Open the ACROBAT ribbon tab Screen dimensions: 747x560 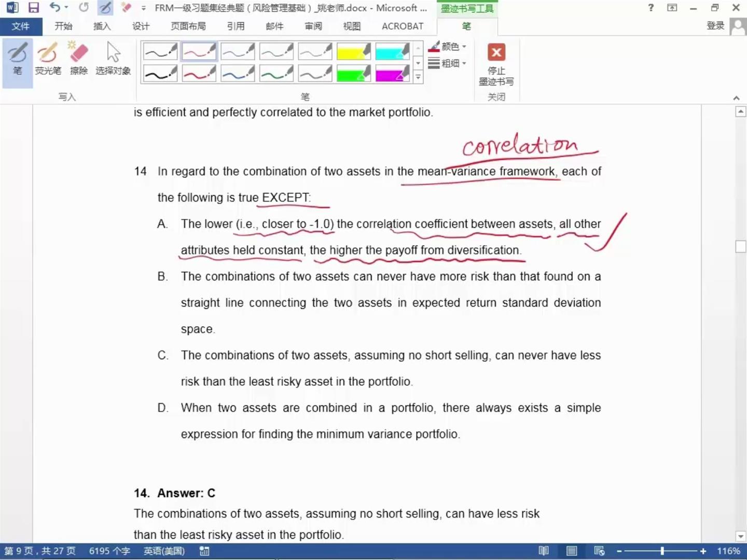point(403,26)
